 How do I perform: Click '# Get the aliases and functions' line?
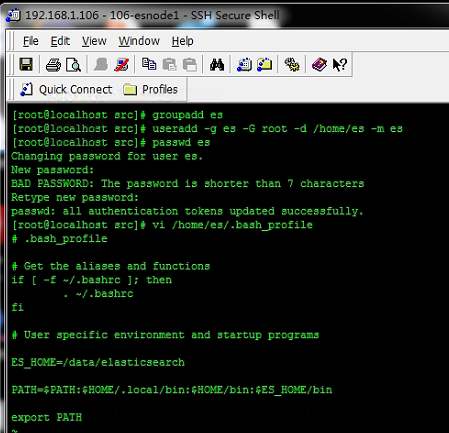click(111, 266)
